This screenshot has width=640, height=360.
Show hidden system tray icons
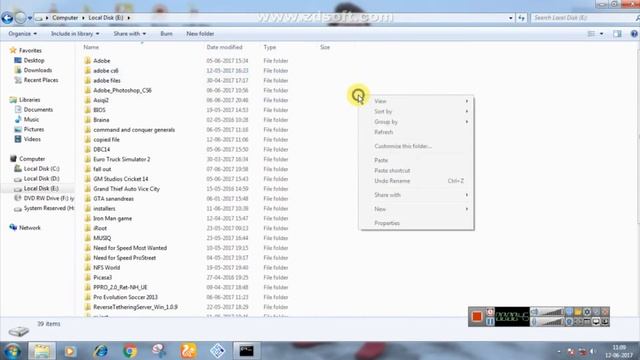[559, 352]
